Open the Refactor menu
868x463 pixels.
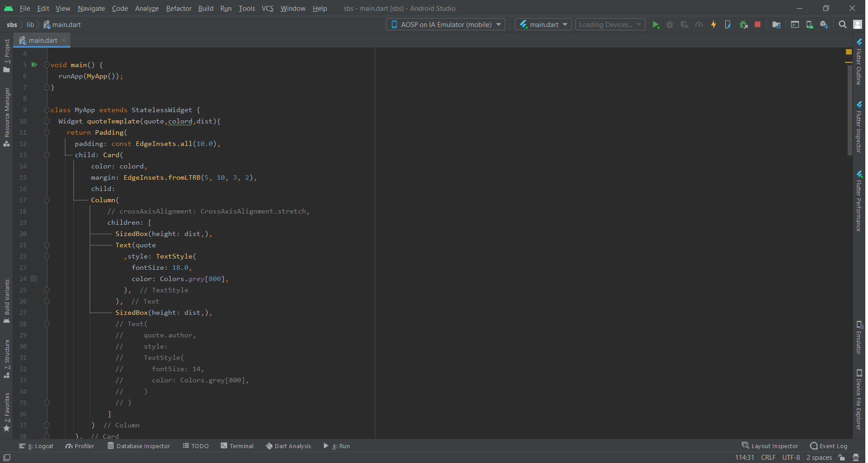178,9
